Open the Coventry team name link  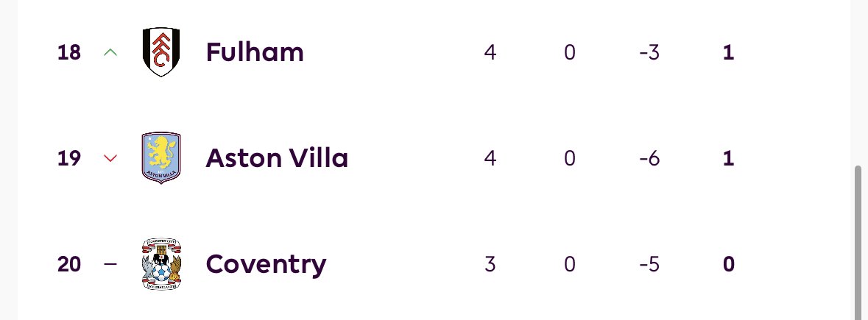coord(267,266)
